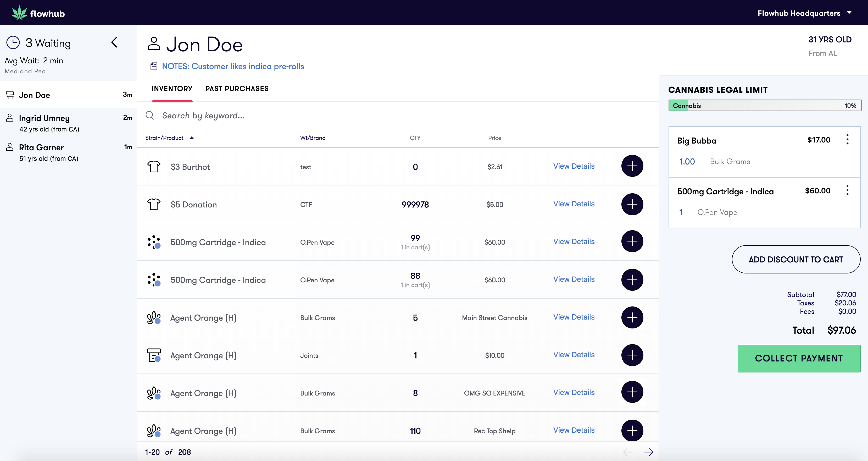Open View Details for Agent Orange joints
The height and width of the screenshot is (461, 868).
[574, 354]
